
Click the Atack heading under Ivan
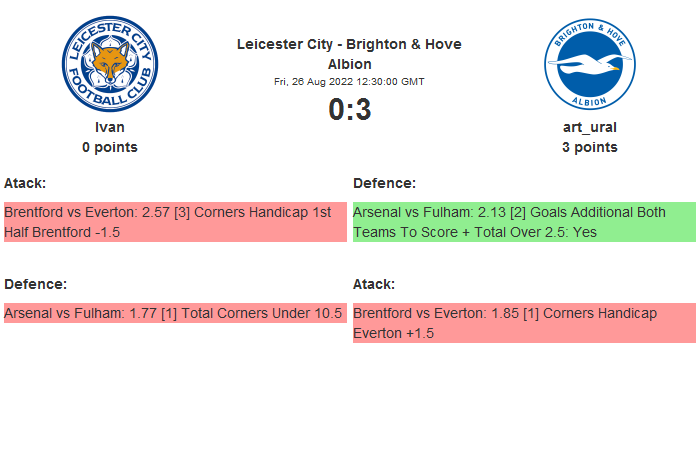coord(25,183)
